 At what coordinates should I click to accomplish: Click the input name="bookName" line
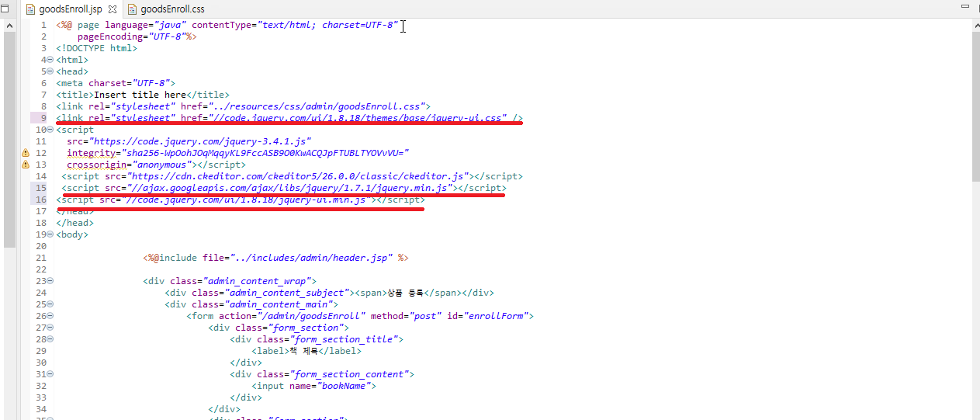313,386
